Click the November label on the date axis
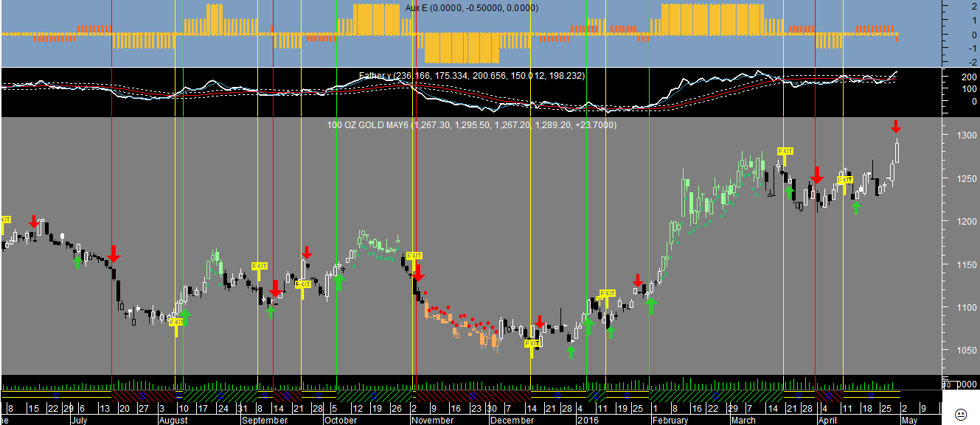This screenshot has height=425, width=980. click(x=433, y=420)
